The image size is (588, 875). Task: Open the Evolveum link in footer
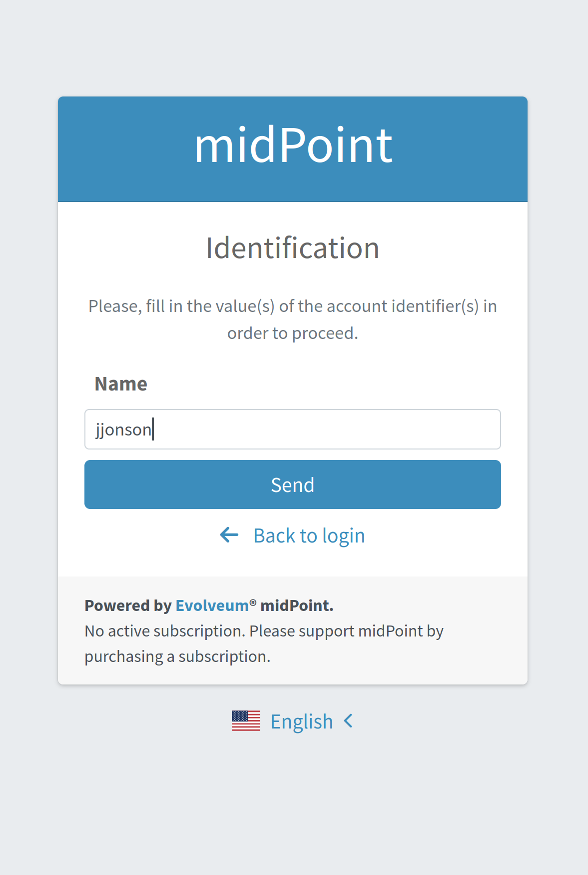pos(212,605)
